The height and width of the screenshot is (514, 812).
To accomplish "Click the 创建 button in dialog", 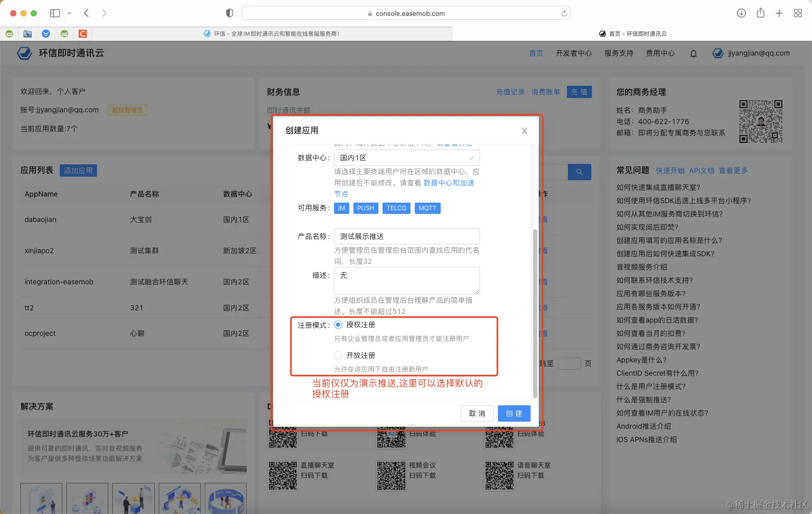I will pos(514,413).
